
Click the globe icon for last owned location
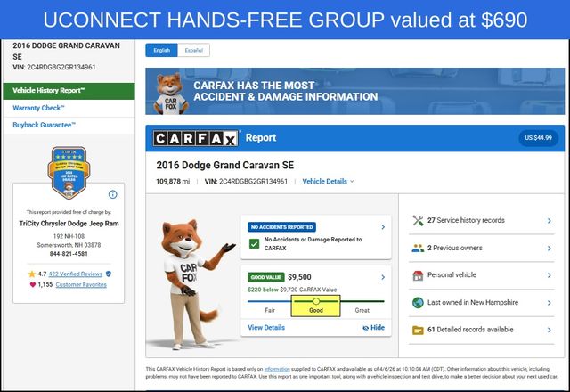tap(418, 302)
